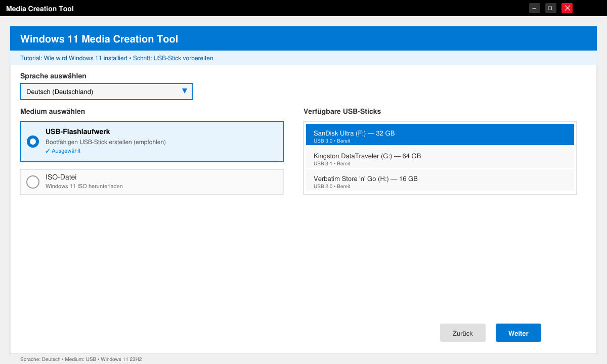607x364 pixels.
Task: Close the Media Creation Tool window
Action: pos(567,8)
